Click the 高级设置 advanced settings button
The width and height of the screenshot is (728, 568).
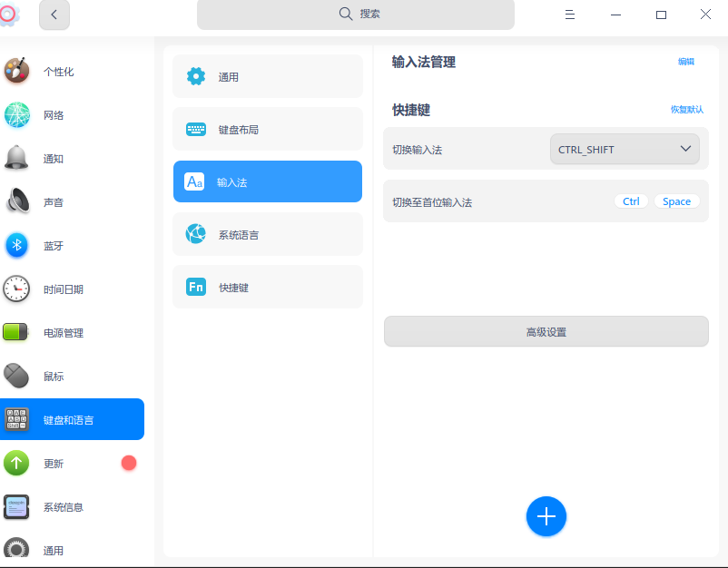(546, 331)
